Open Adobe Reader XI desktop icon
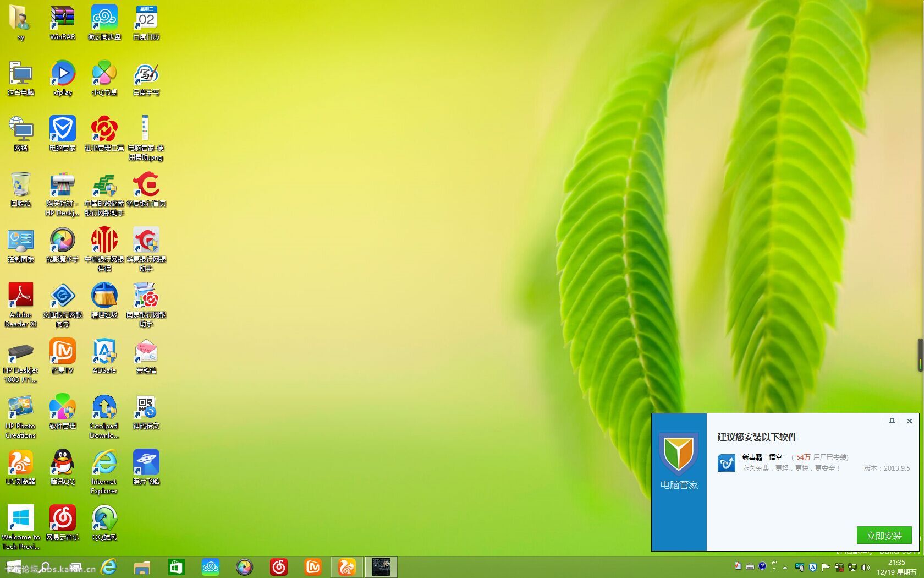The width and height of the screenshot is (924, 578). tap(21, 305)
